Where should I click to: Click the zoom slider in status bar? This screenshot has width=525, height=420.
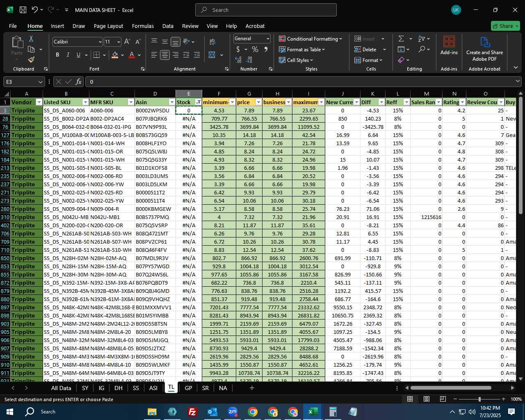coord(479,399)
